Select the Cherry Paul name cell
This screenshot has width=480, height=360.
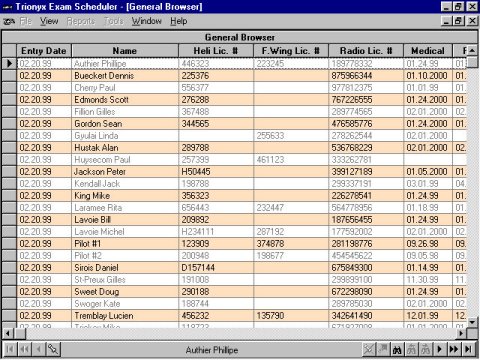tap(125, 88)
